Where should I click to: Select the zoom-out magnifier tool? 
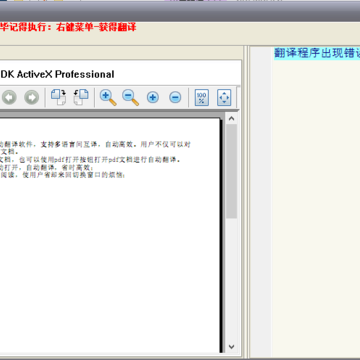[x=130, y=98]
